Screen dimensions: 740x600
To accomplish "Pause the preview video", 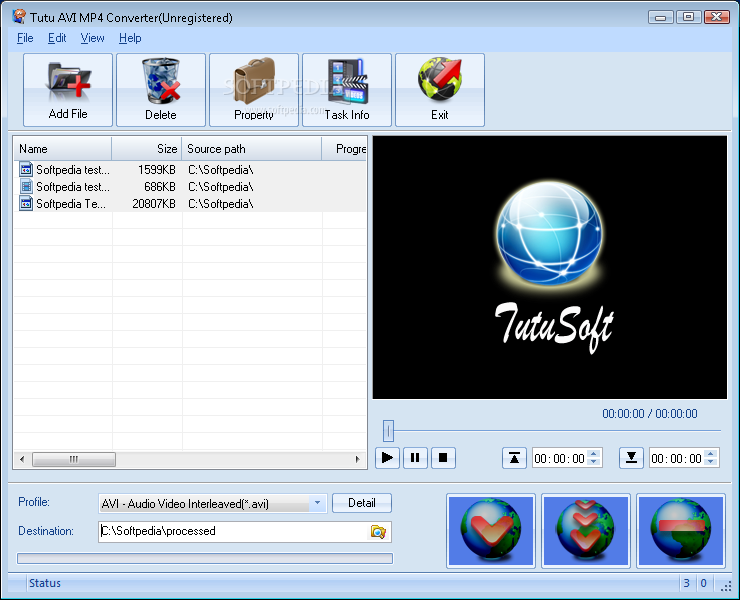I will click(415, 458).
